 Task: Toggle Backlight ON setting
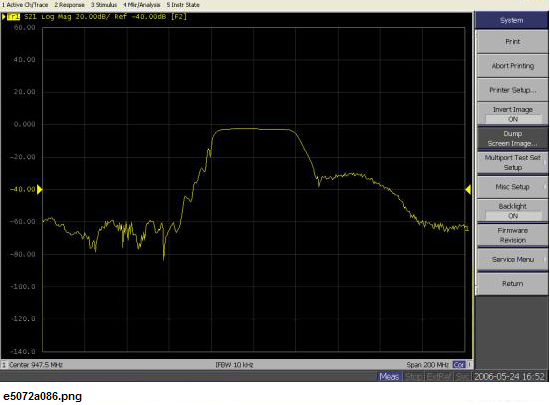pos(512,211)
